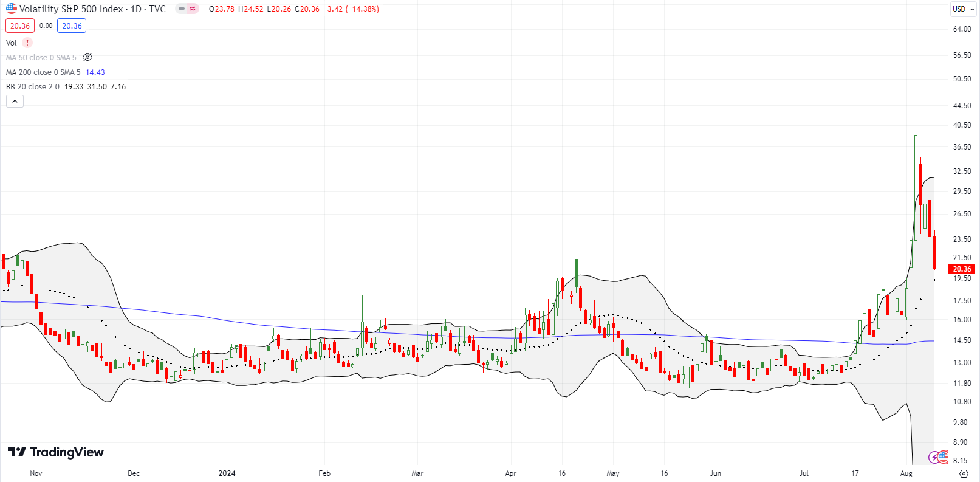Click the MA 200 value 14.43
Screen dimensions: 980x482
tap(95, 72)
